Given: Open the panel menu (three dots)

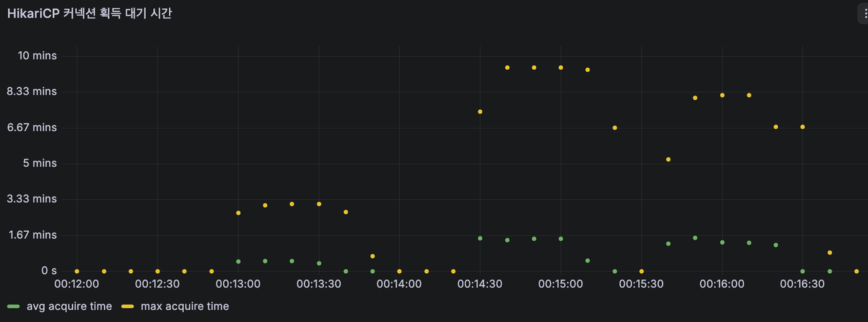Looking at the screenshot, I should tap(863, 13).
